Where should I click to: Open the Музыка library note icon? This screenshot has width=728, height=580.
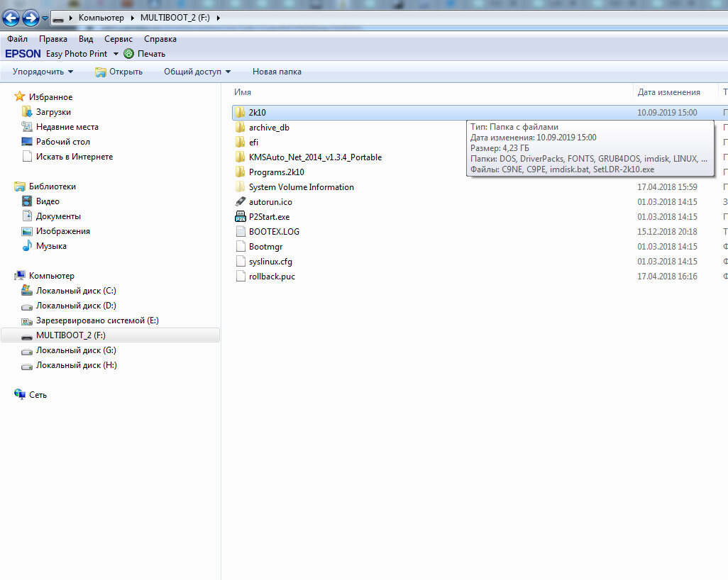click(27, 245)
